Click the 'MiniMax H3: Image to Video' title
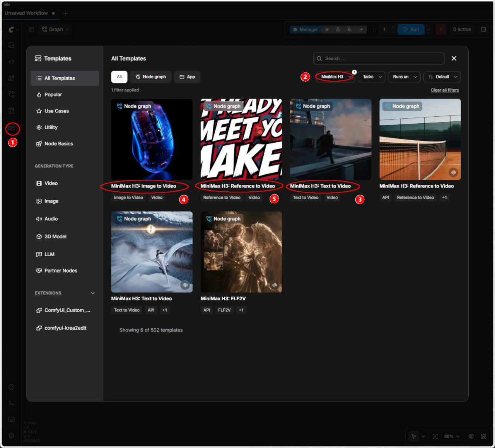The image size is (495, 448). pos(143,186)
